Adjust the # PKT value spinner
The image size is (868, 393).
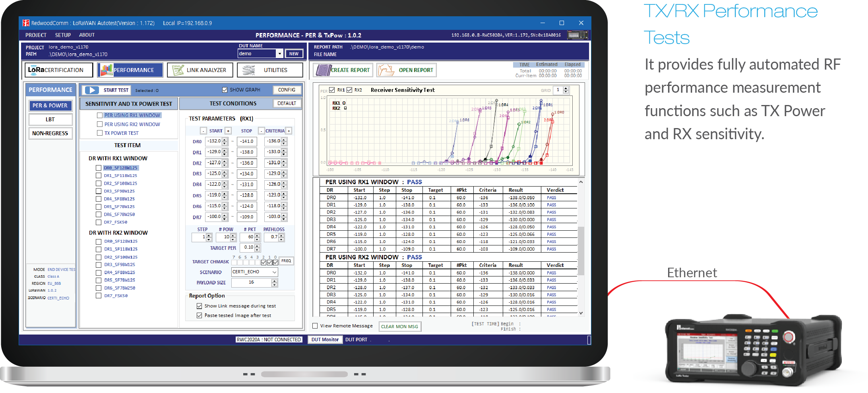click(257, 237)
